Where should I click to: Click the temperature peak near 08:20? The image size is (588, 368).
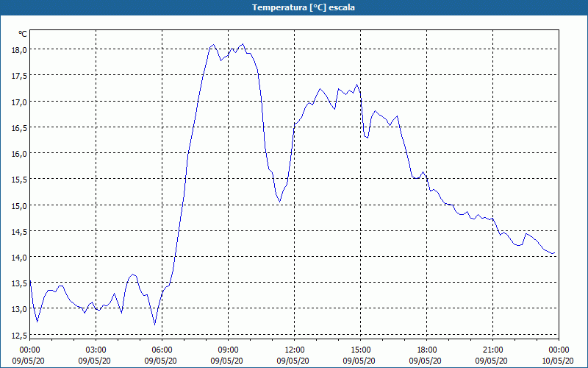pyautogui.click(x=213, y=45)
